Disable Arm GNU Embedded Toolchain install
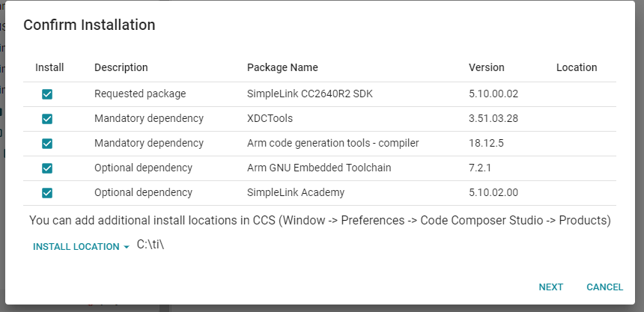Image resolution: width=644 pixels, height=312 pixels. [x=47, y=168]
